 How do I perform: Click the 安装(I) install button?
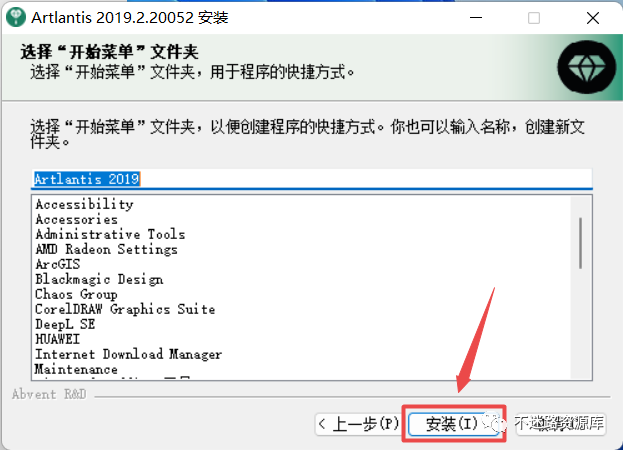(x=453, y=424)
